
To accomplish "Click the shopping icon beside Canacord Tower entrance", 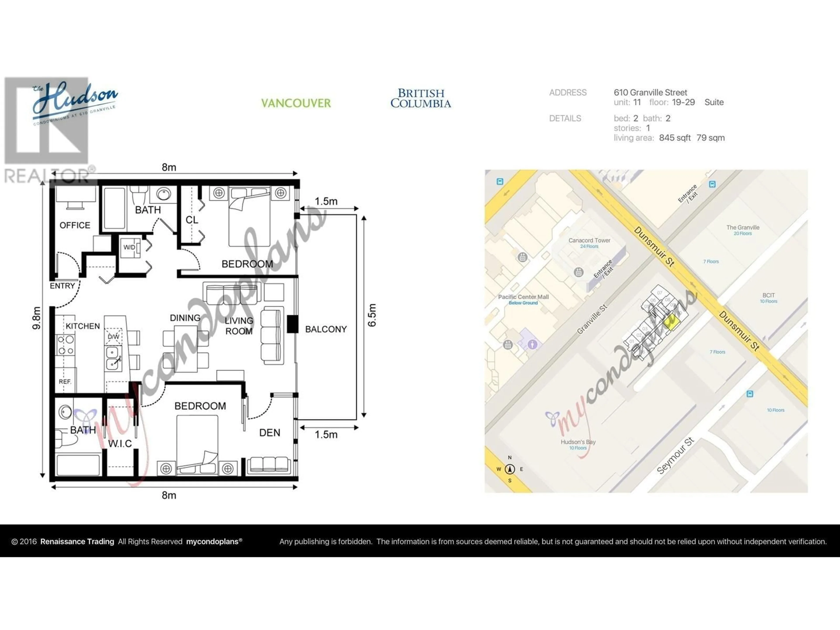I will [x=578, y=272].
